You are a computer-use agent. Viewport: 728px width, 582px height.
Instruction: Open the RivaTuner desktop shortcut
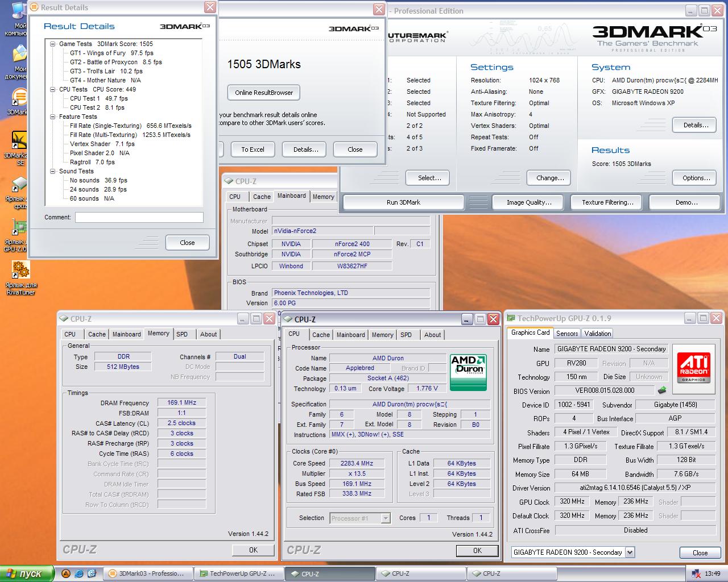pos(20,270)
